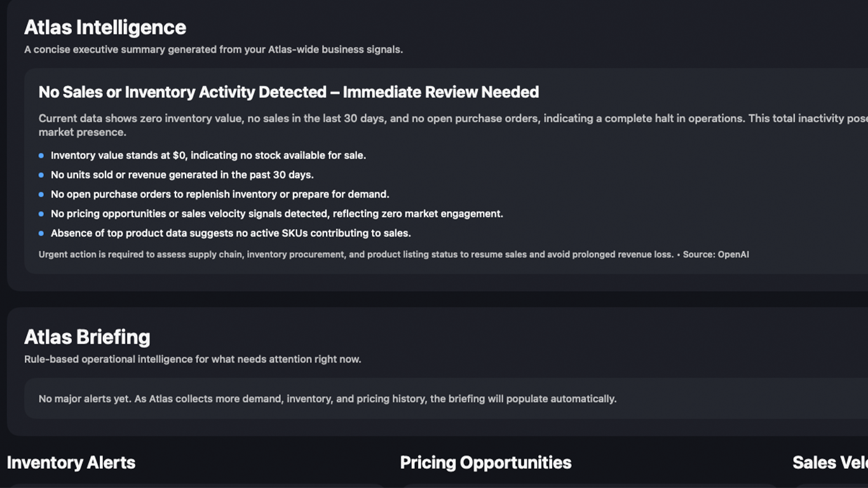Click blue bullet beside 'No open purchase orders'
The image size is (868, 488).
point(41,194)
